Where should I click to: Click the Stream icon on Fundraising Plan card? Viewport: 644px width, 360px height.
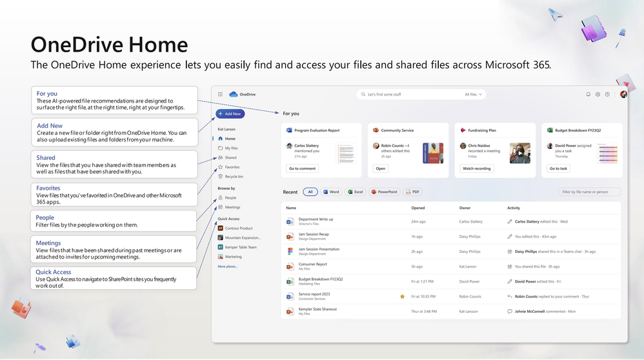[x=463, y=130]
